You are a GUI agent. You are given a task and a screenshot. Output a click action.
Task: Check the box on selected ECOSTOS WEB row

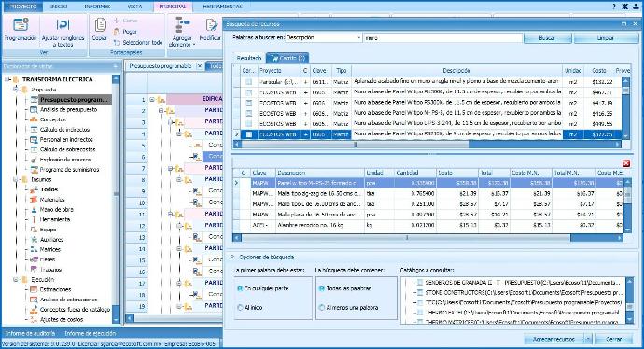click(249, 134)
